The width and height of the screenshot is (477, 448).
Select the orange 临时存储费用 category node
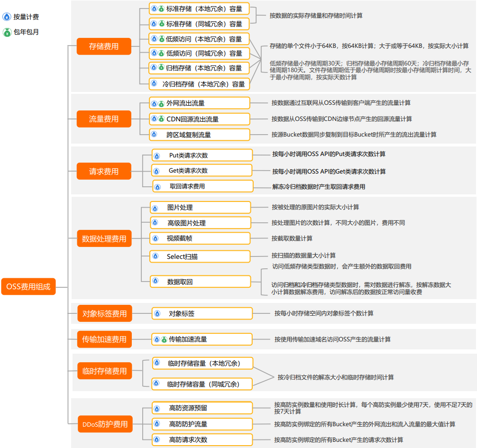[x=105, y=371]
